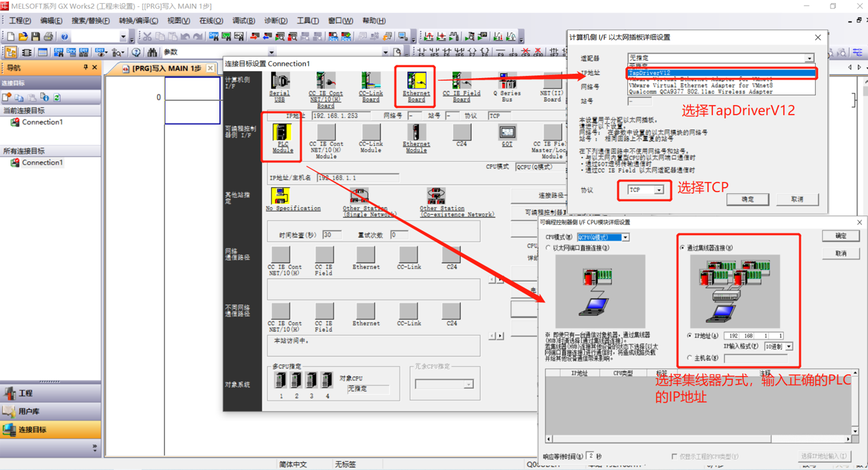Click the Save project toolbar icon
Image resolution: width=868 pixels, height=470 pixels.
[36, 37]
